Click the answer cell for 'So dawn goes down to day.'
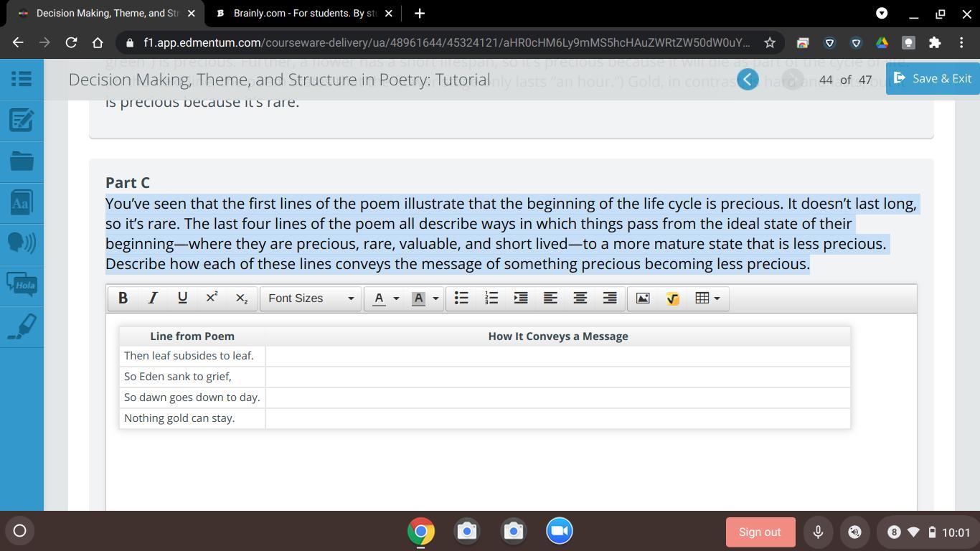Screen dimensions: 980x551 coord(557,397)
